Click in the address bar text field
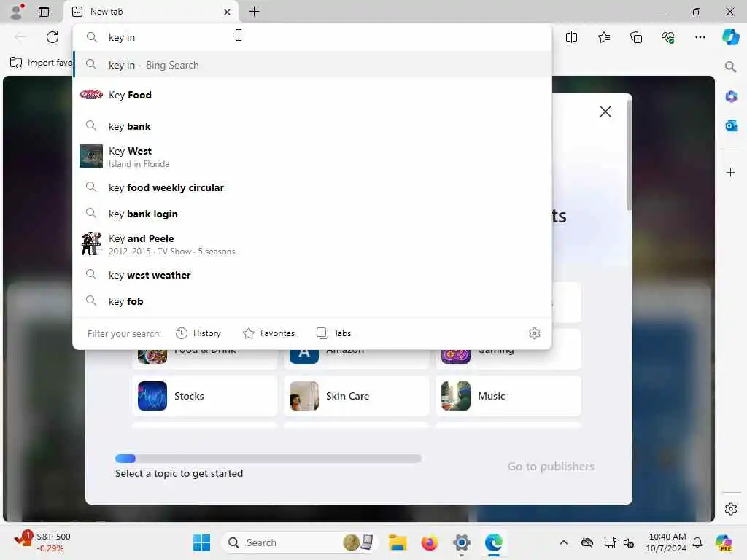This screenshot has height=560, width=747. 312,37
